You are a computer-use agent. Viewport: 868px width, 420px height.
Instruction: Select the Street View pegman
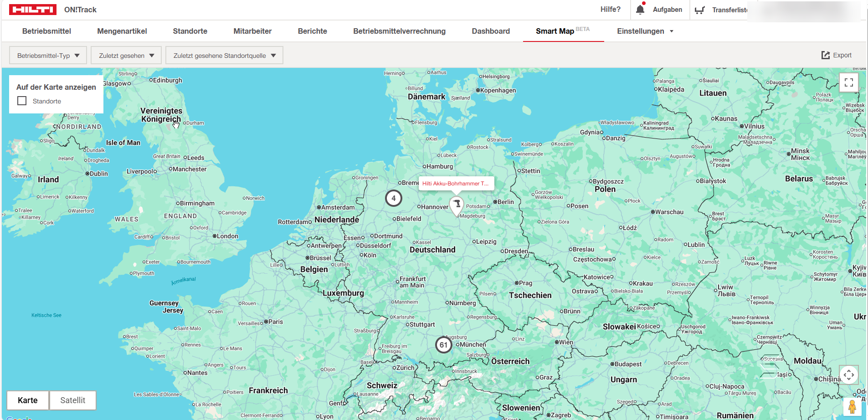tap(852, 406)
